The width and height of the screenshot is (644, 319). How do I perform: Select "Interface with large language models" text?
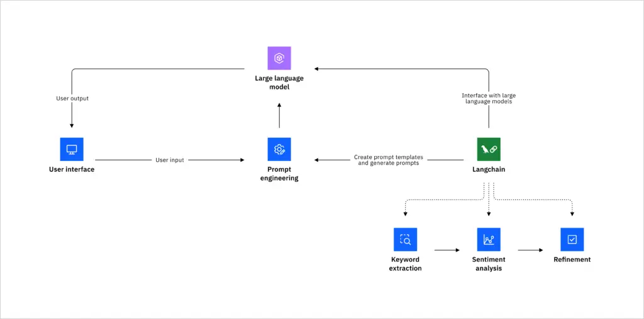click(x=489, y=98)
